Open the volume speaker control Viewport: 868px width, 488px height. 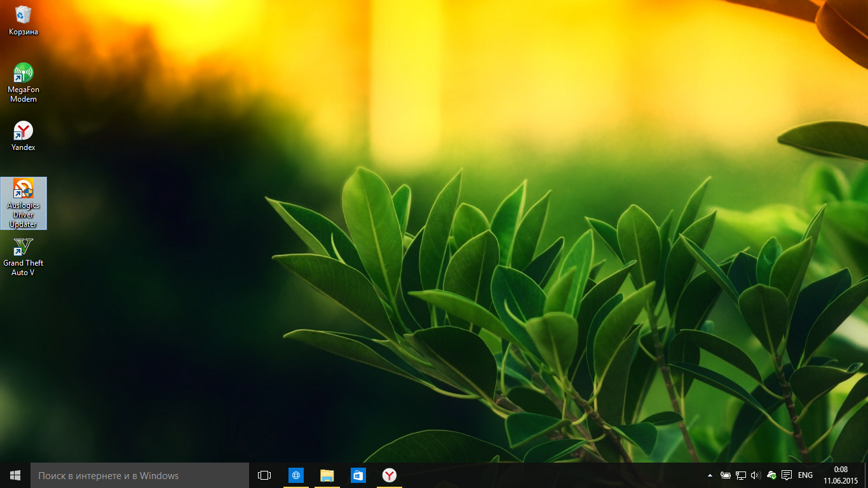click(x=756, y=475)
